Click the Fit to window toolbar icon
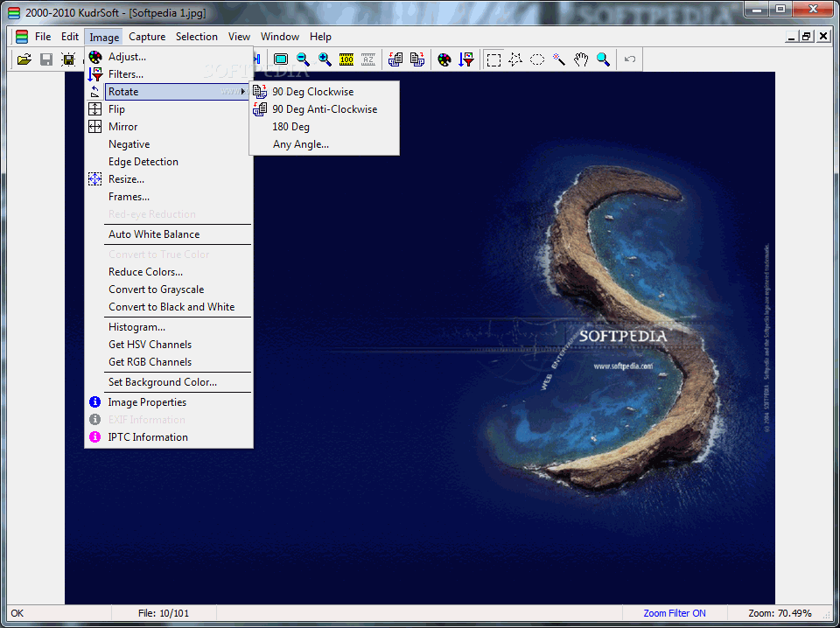840x628 pixels. coord(281,59)
